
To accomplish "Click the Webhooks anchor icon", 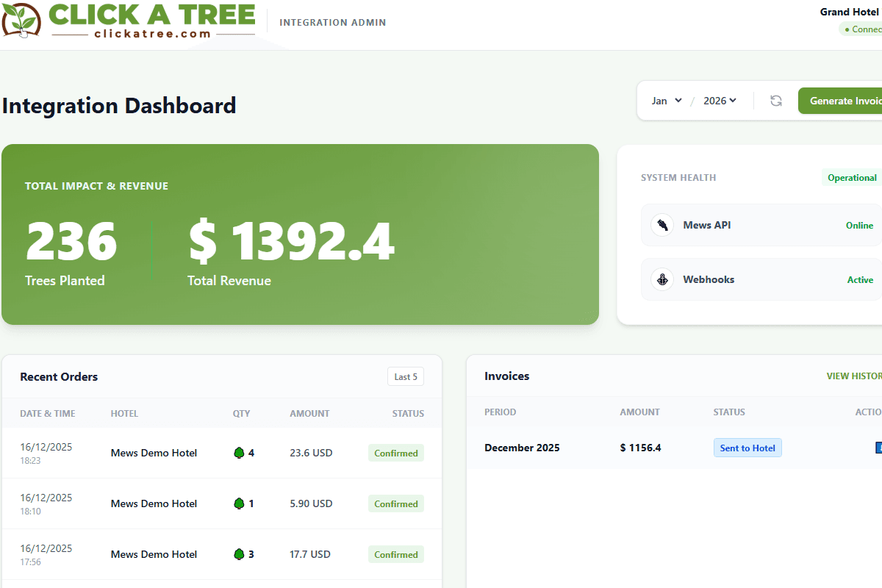I will coord(662,279).
